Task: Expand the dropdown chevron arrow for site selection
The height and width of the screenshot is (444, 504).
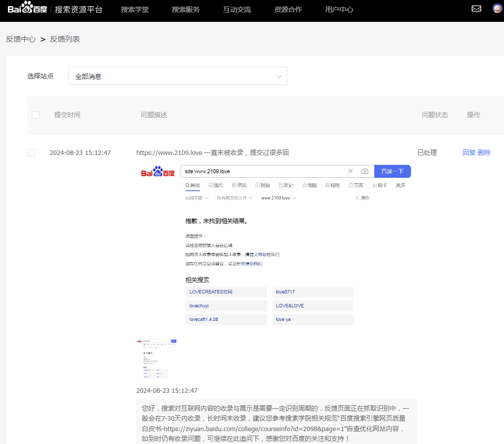Action: (x=279, y=76)
